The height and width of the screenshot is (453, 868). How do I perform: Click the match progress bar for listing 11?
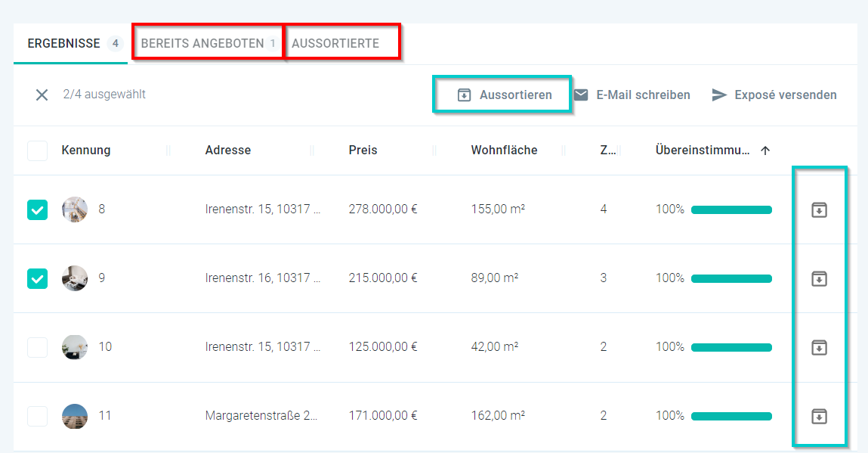pos(731,416)
